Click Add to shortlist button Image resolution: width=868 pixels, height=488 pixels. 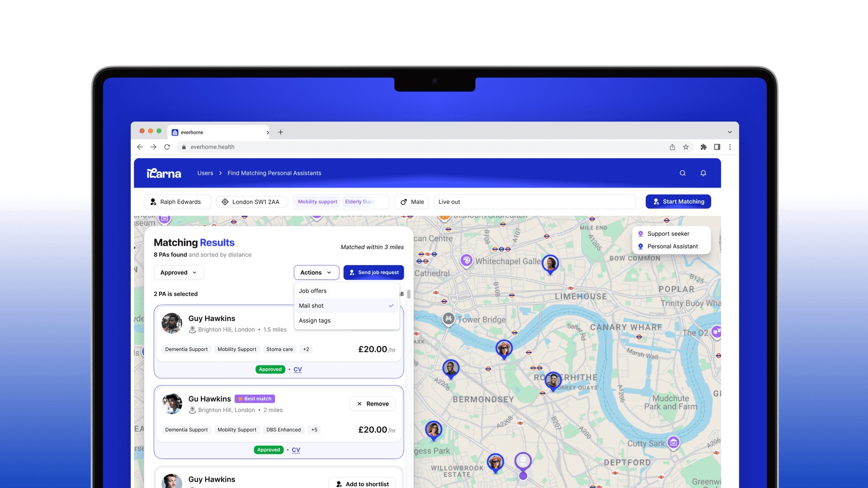click(x=362, y=484)
